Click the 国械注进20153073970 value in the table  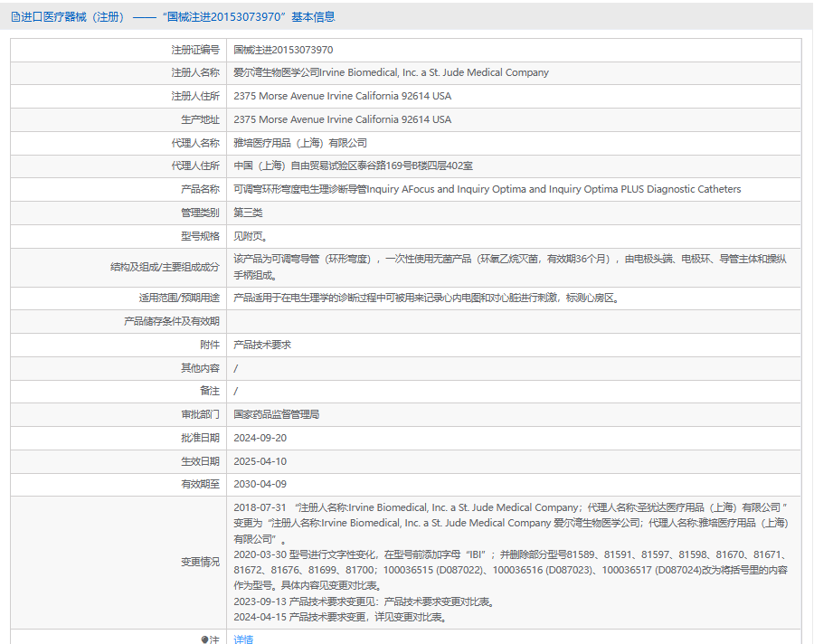coord(283,50)
